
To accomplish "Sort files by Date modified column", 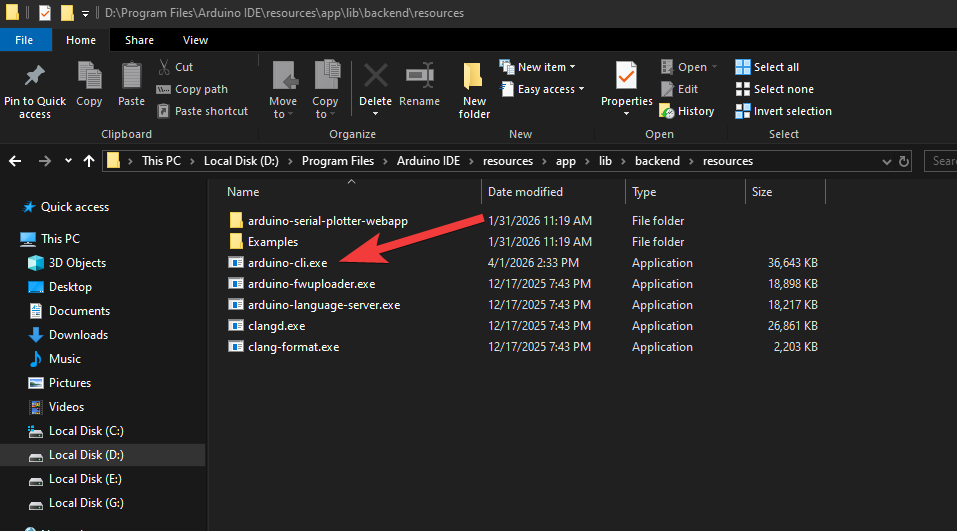I will [525, 192].
